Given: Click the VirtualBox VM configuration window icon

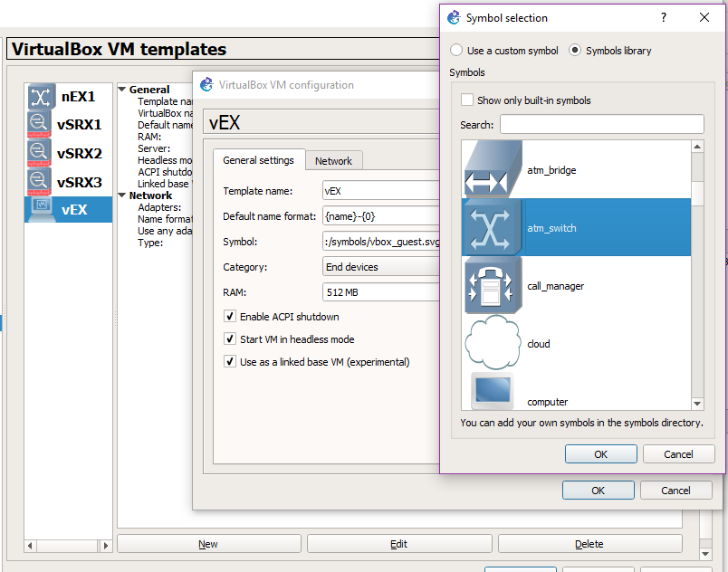Looking at the screenshot, I should click(206, 84).
